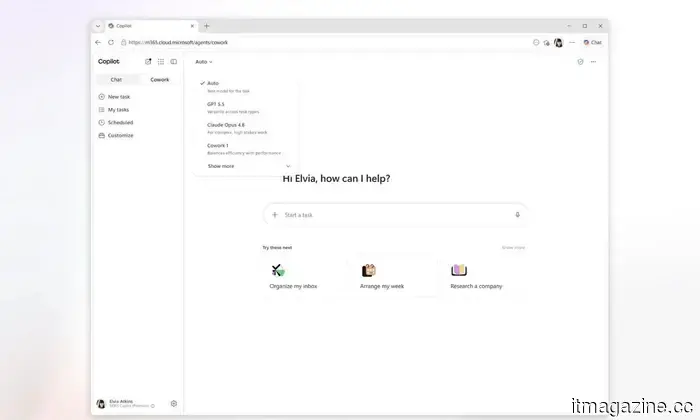This screenshot has width=700, height=420.
Task: Switch to the Cowork tab
Action: (x=159, y=79)
